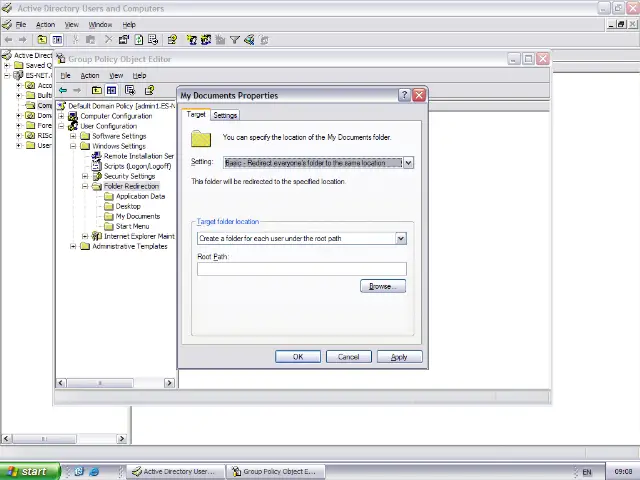Image resolution: width=640 pixels, height=480 pixels.
Task: Click Create new group icon in Active Directory toolbar
Action: [x=206, y=40]
